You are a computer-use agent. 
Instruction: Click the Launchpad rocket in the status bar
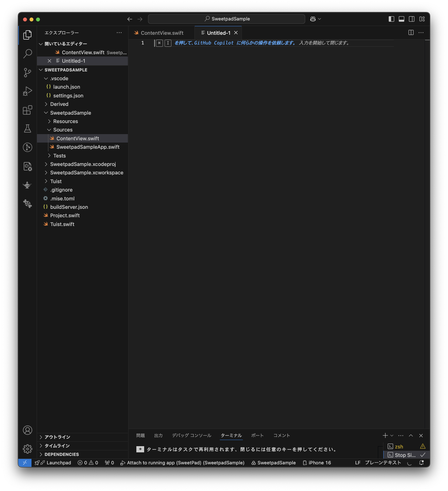(53, 462)
